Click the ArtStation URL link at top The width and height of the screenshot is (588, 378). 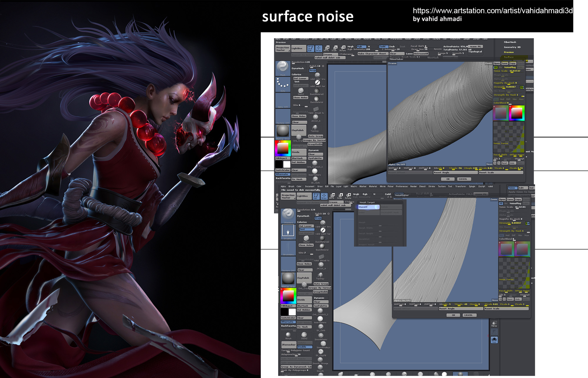493,11
